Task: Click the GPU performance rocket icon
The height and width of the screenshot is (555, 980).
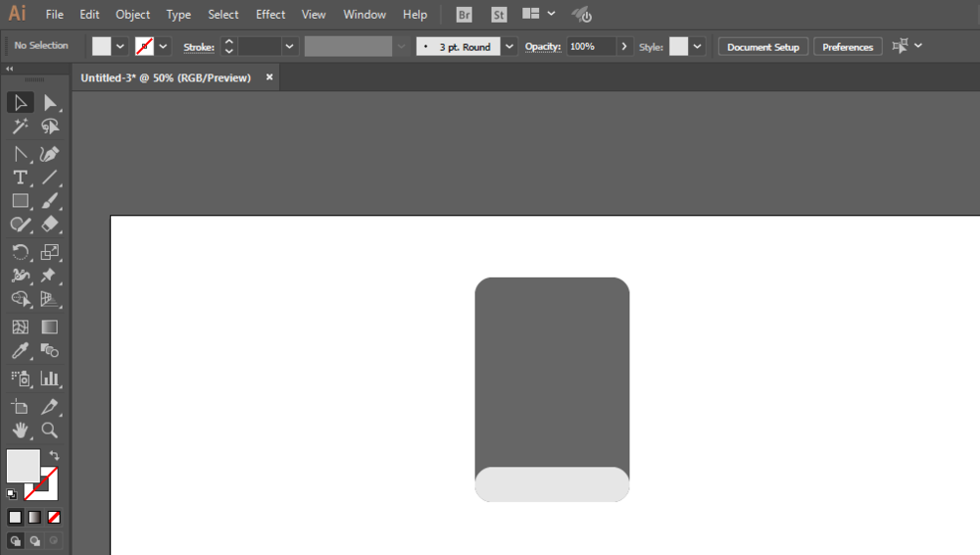Action: [581, 15]
